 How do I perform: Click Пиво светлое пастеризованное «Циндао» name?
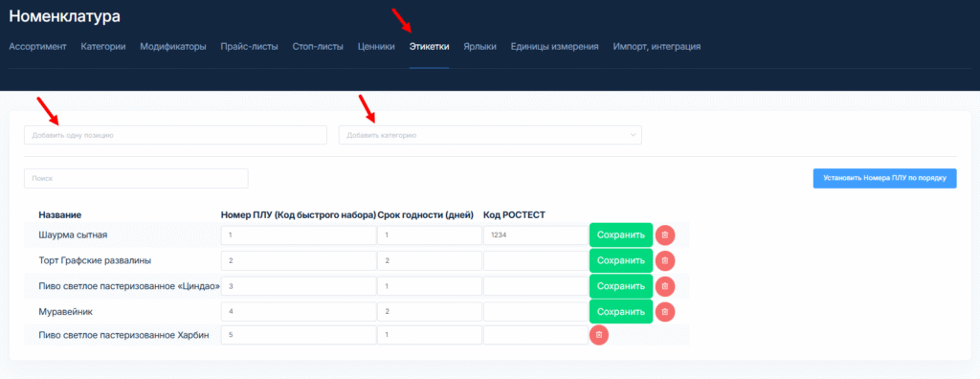point(129,286)
